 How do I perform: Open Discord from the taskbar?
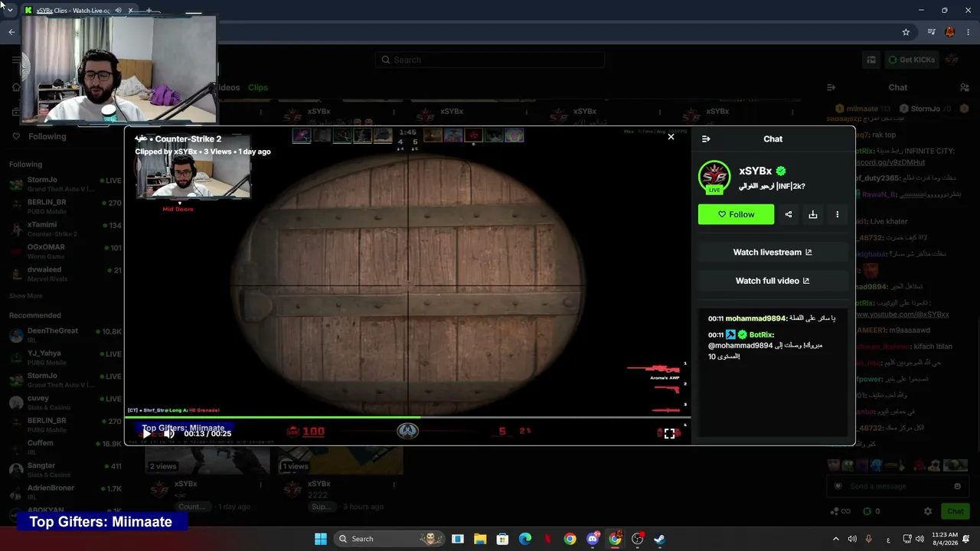[593, 539]
